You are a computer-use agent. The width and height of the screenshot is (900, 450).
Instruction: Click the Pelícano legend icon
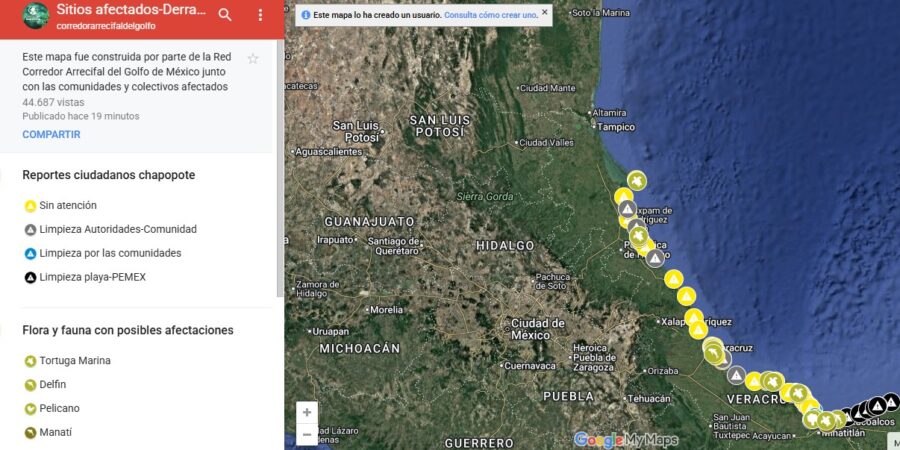(30, 408)
